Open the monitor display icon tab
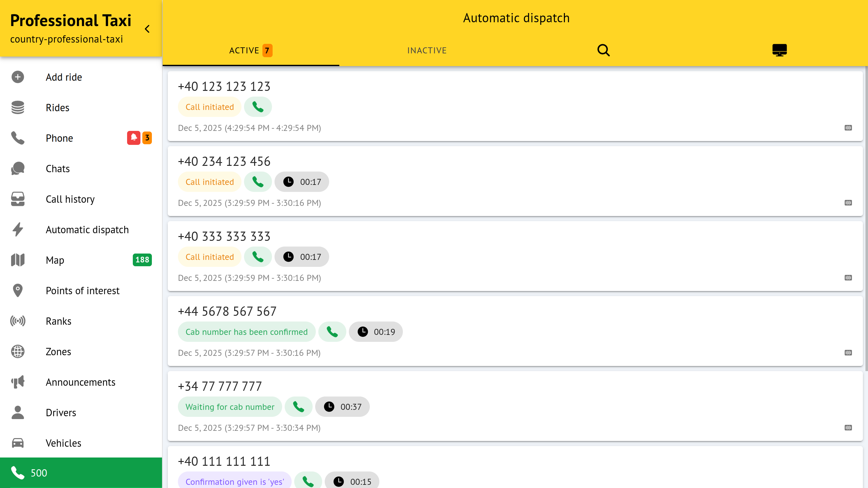The width and height of the screenshot is (868, 488). (779, 50)
